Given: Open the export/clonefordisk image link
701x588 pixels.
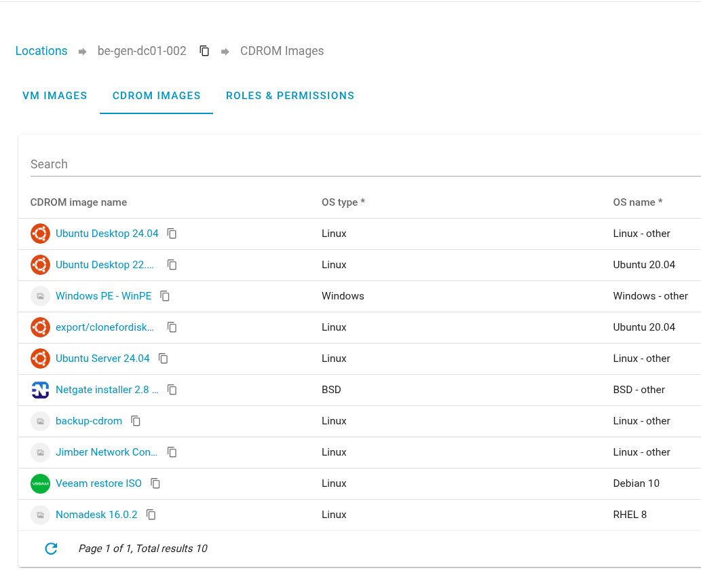Looking at the screenshot, I should [105, 327].
